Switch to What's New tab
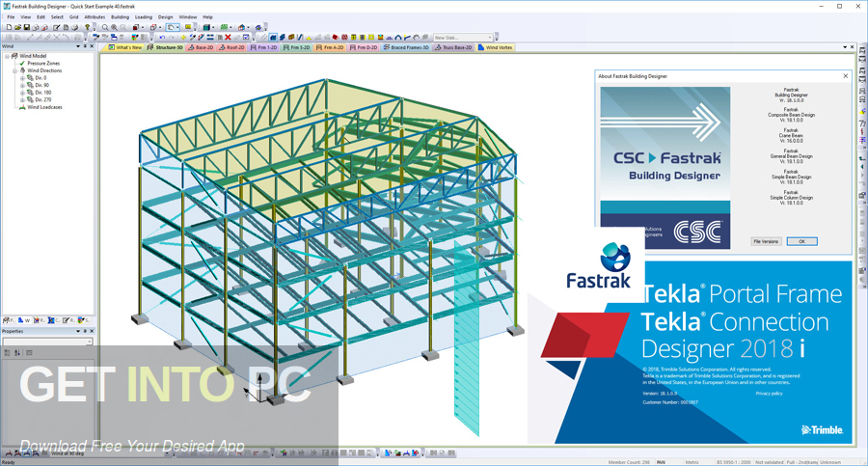The height and width of the screenshot is (466, 868). (x=124, y=47)
